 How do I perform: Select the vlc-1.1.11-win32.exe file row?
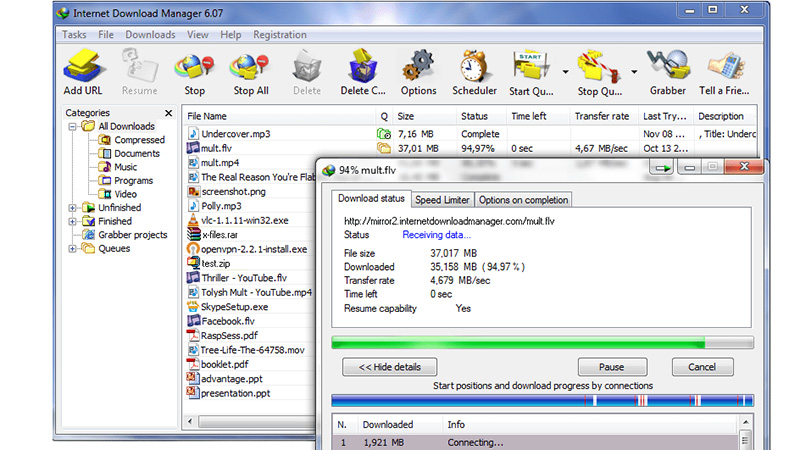(x=243, y=220)
